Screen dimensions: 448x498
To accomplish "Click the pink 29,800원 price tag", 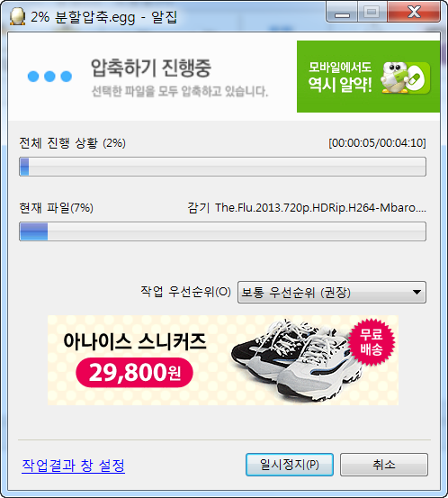I will (134, 373).
